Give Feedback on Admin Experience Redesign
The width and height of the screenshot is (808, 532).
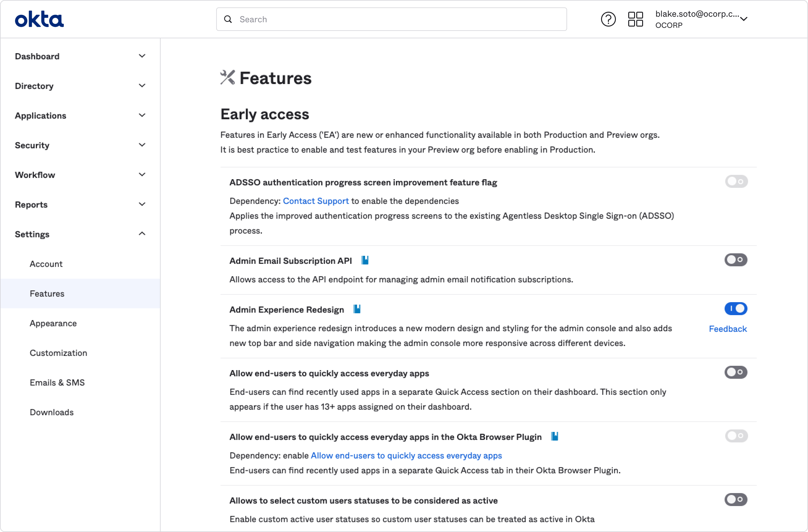coord(728,329)
